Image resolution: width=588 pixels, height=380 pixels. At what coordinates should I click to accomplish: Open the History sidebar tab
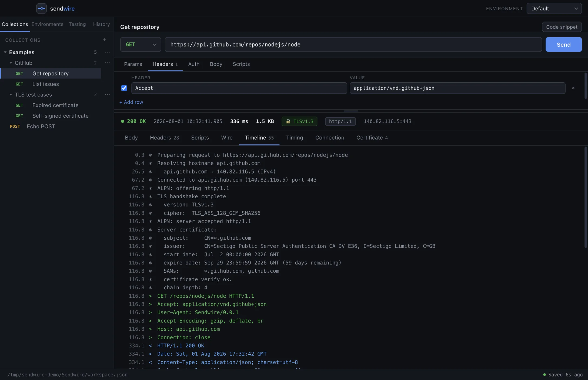pyautogui.click(x=101, y=24)
